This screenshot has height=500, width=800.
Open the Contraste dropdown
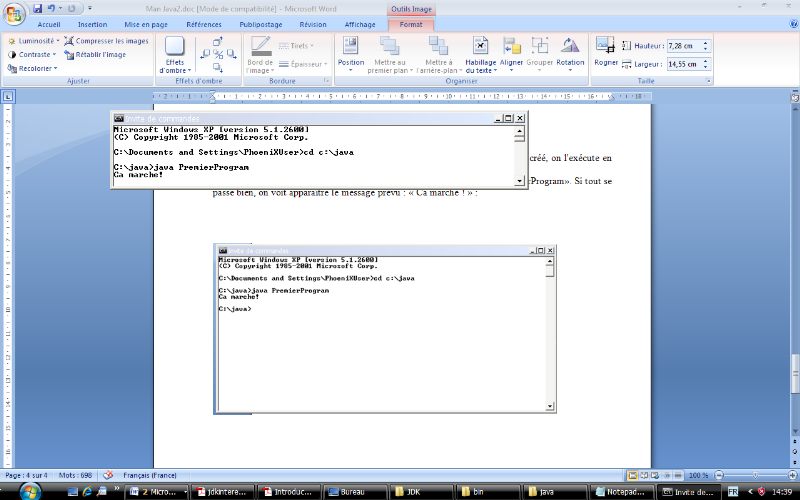(x=32, y=55)
